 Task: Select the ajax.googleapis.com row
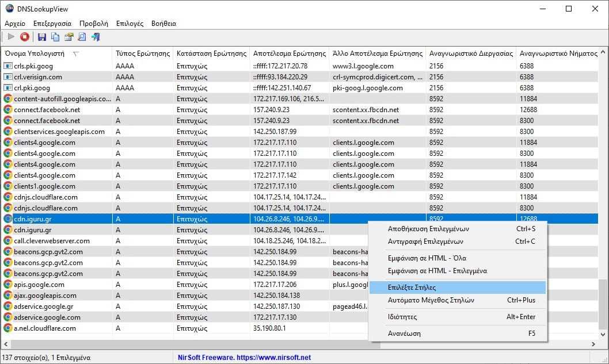[x=299, y=296]
